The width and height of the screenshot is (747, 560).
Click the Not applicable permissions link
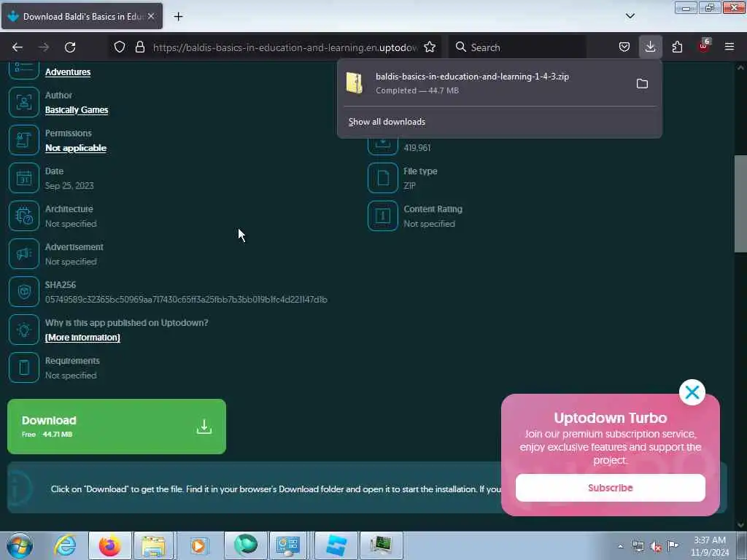pyautogui.click(x=76, y=148)
